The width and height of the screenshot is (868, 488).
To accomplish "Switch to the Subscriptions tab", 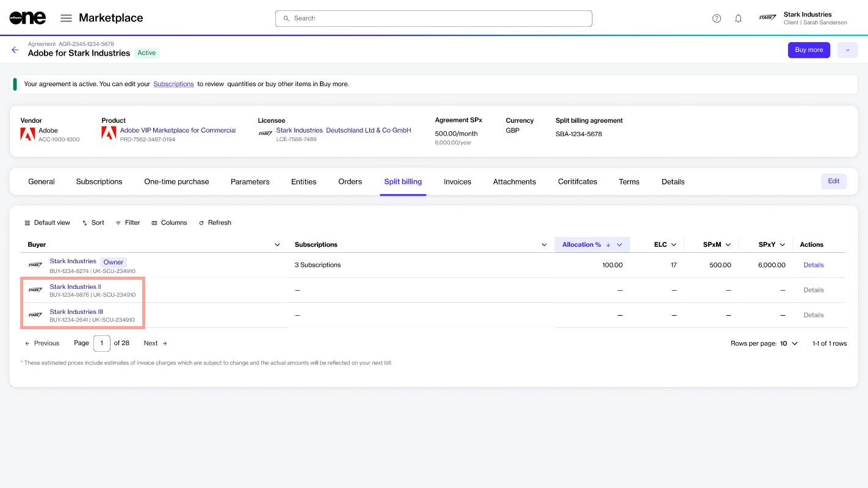I will (x=99, y=182).
